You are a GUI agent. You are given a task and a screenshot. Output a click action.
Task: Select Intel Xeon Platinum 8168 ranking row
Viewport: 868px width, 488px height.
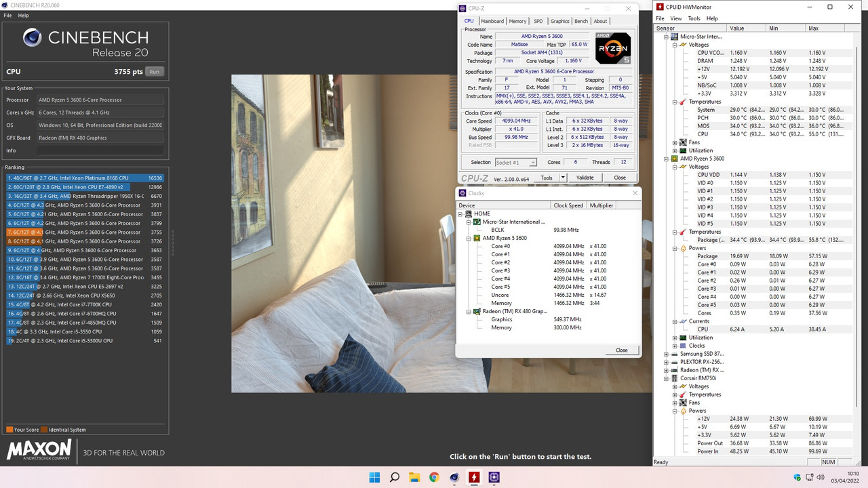click(x=84, y=178)
